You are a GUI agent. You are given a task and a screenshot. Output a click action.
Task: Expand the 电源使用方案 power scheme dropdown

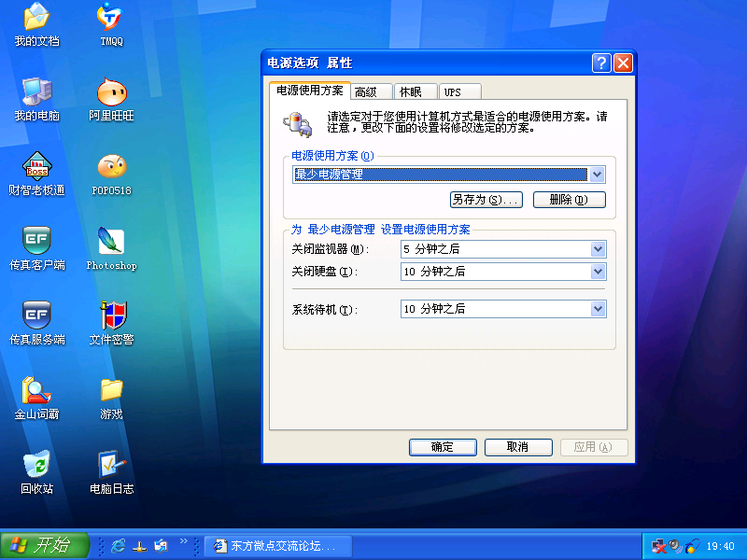(x=597, y=175)
